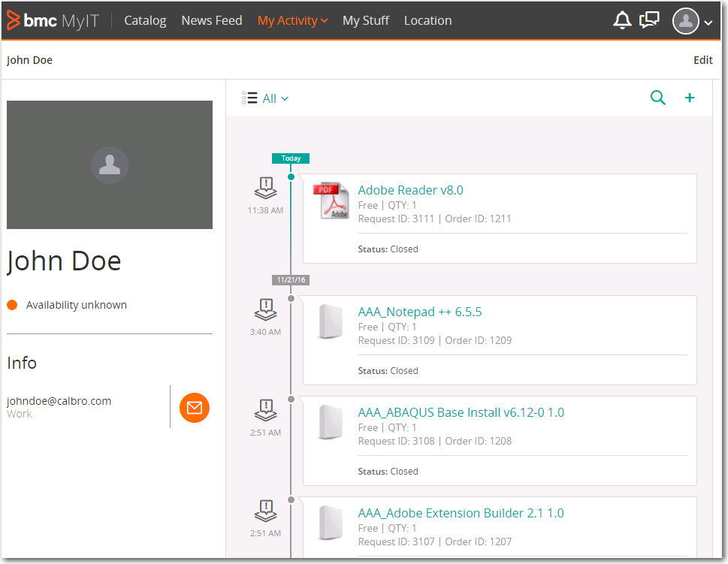Screen dimensions: 728x564
Task: Click Status: Closed under ABAQUS
Action: pos(388,472)
